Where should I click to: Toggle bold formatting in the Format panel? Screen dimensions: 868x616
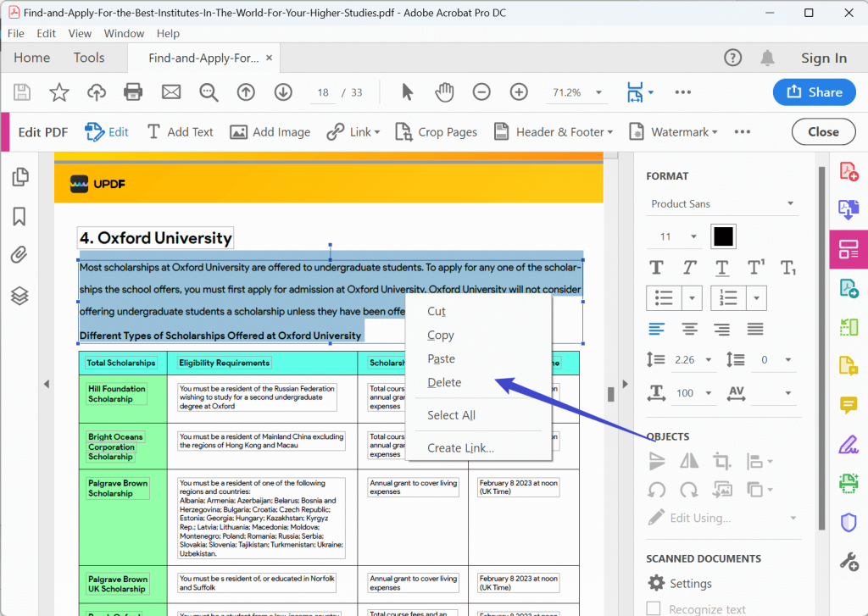coord(655,268)
